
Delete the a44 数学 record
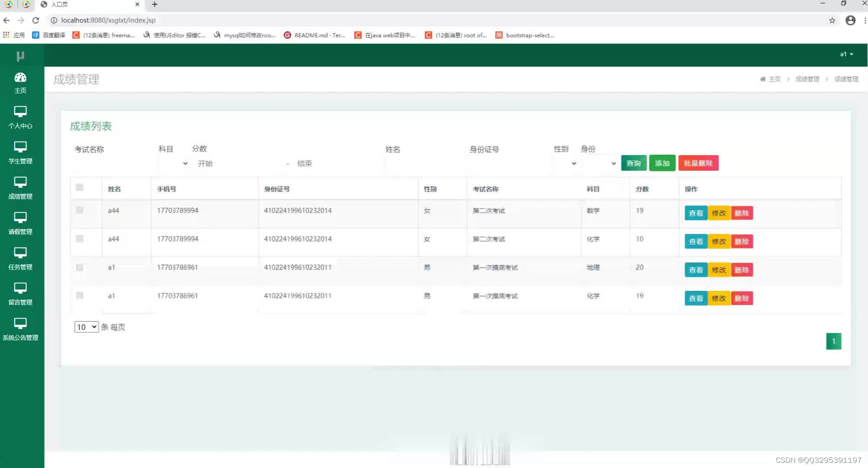[742, 213]
